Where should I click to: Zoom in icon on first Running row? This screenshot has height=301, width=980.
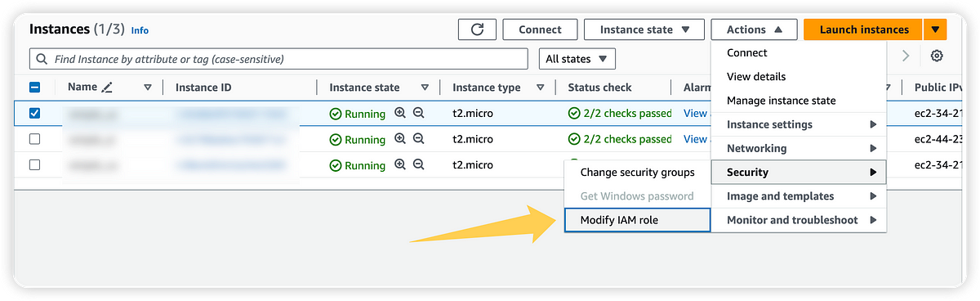(400, 114)
